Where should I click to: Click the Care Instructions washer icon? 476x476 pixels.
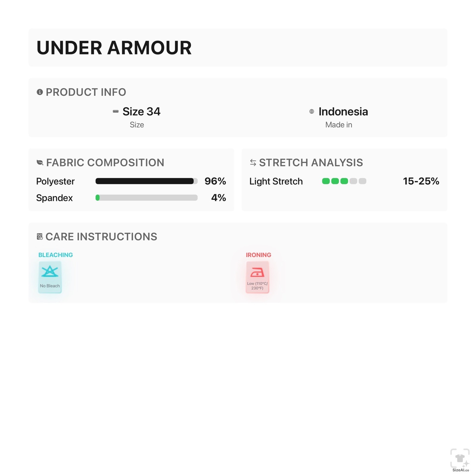click(x=40, y=237)
